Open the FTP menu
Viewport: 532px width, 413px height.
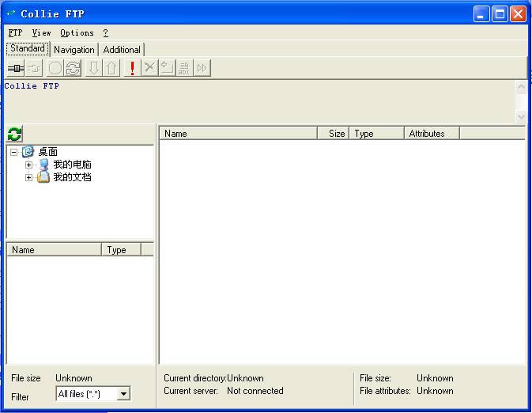click(15, 33)
